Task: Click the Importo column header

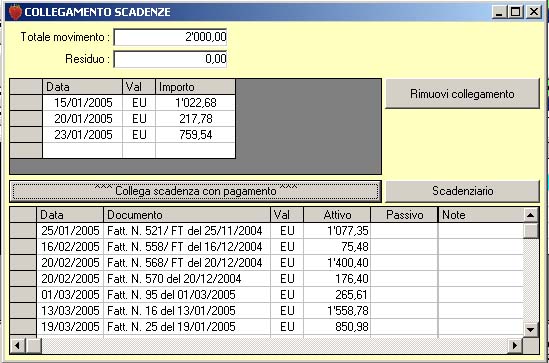Action: click(195, 87)
